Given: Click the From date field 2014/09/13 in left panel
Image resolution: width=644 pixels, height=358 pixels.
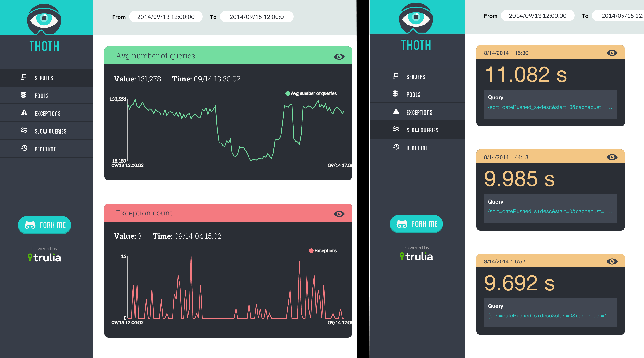Looking at the screenshot, I should (x=166, y=17).
